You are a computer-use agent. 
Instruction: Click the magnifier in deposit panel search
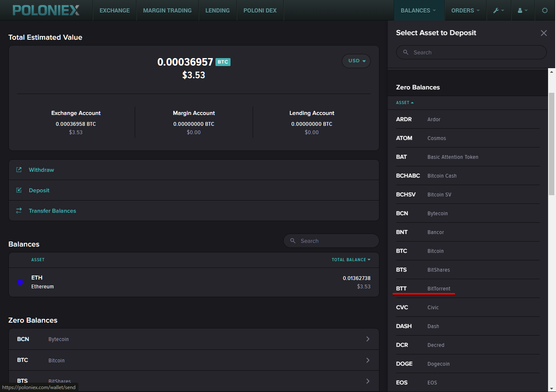coord(405,52)
